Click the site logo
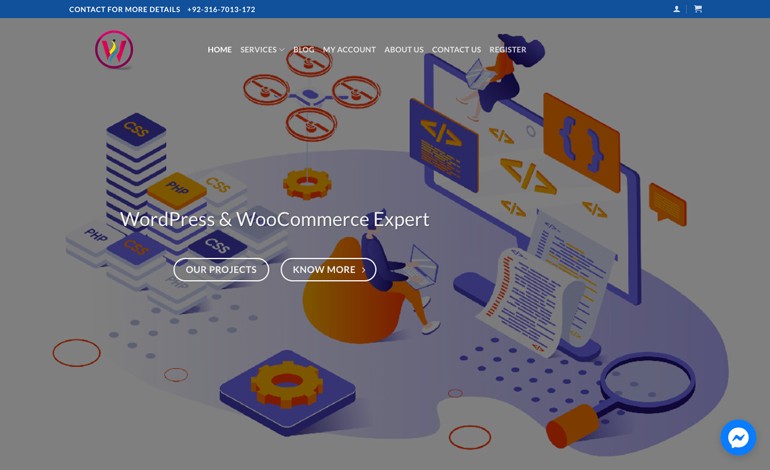 (x=114, y=50)
